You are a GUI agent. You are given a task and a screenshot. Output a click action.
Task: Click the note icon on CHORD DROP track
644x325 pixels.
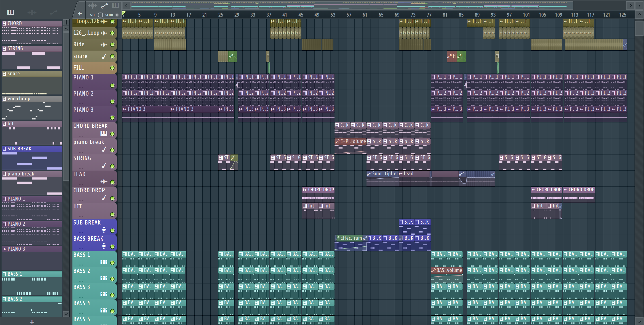click(x=104, y=197)
